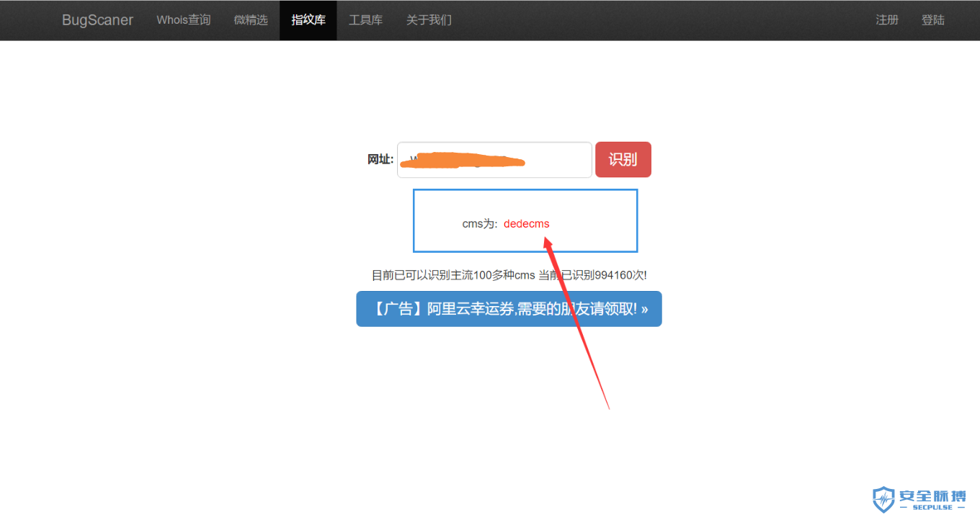Click the red 识别 button
The image size is (980, 525).
623,160
